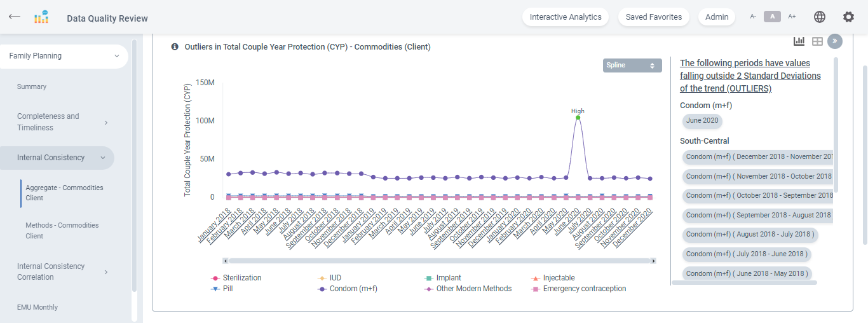The width and height of the screenshot is (868, 323).
Task: Toggle Pill series in legend
Action: (x=222, y=289)
